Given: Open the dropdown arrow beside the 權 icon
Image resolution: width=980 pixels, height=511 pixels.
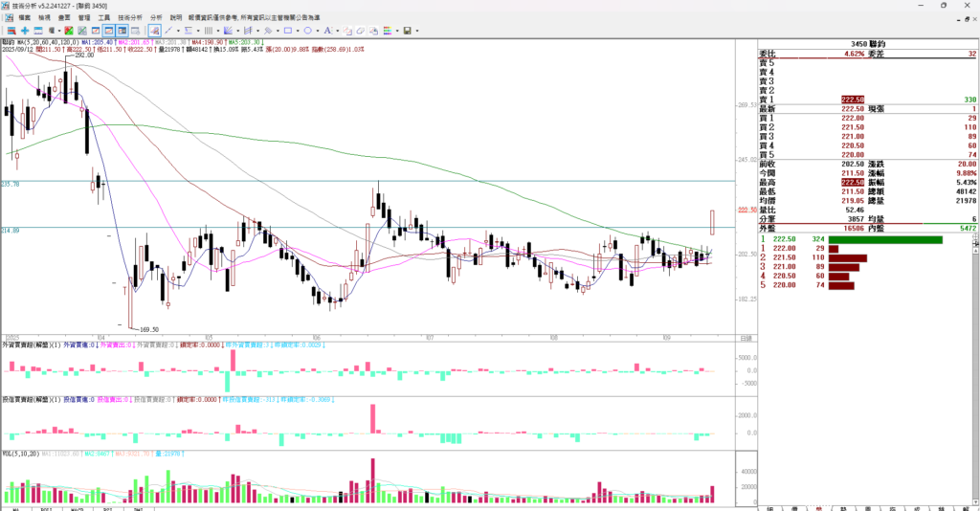Looking at the screenshot, I should (59, 30).
